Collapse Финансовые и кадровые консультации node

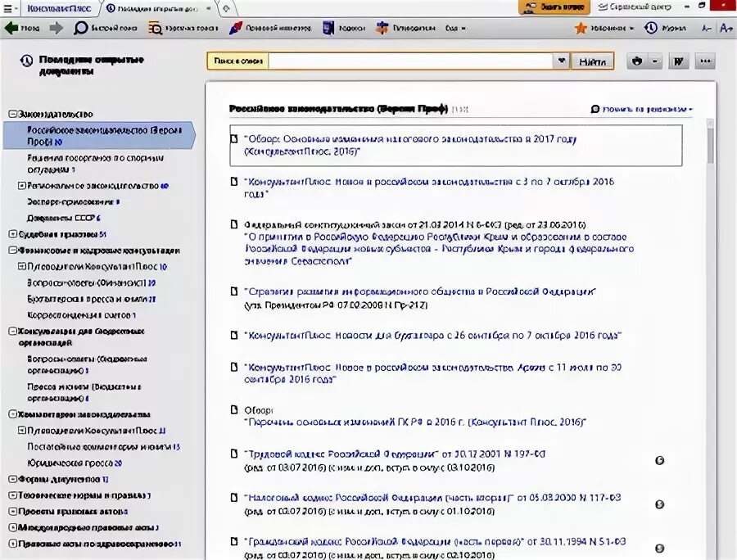[x=12, y=251]
